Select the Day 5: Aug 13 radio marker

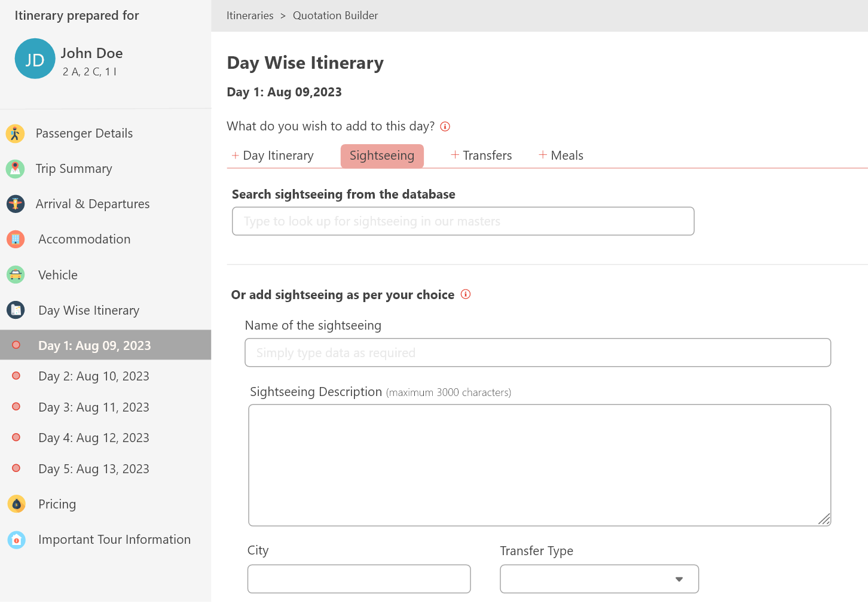tap(16, 468)
